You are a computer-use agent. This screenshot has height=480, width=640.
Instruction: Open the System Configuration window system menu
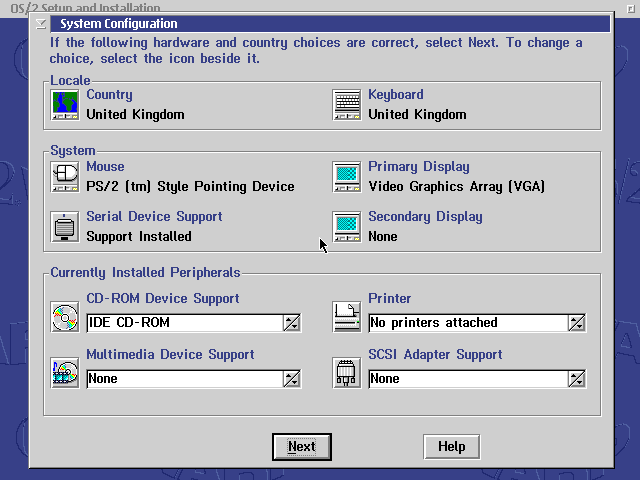click(40, 23)
